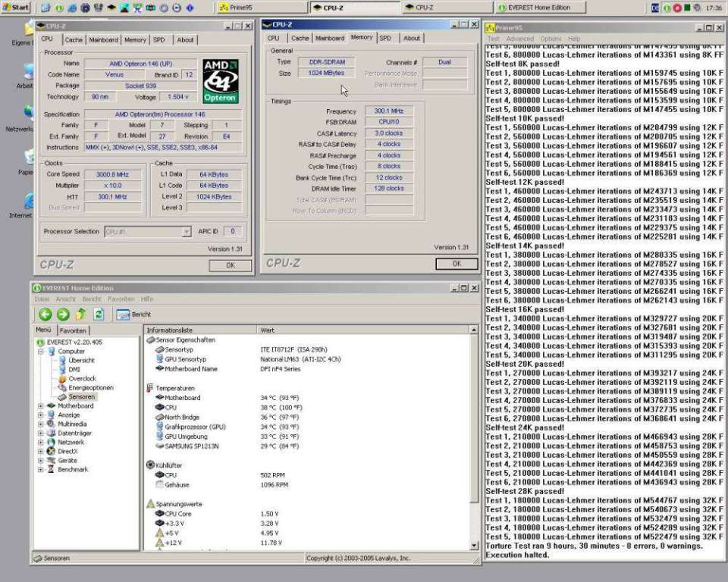Click the Informationsliste column header
Viewport: 728px width, 582px height.
[199, 330]
